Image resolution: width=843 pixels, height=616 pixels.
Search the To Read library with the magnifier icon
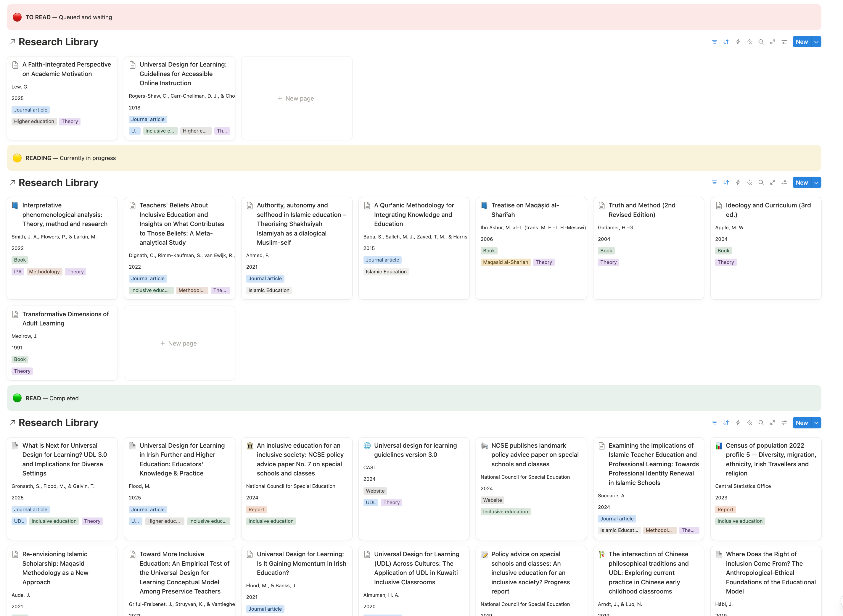[x=761, y=42]
